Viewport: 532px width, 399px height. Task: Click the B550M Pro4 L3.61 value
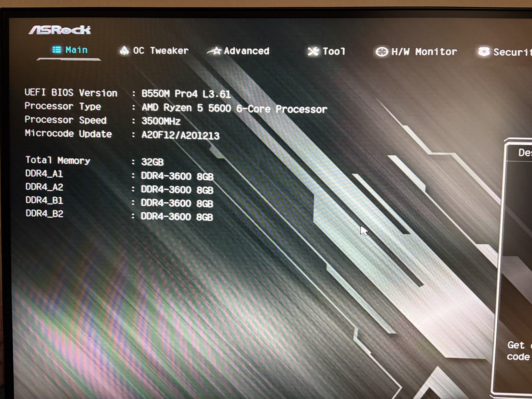[186, 94]
